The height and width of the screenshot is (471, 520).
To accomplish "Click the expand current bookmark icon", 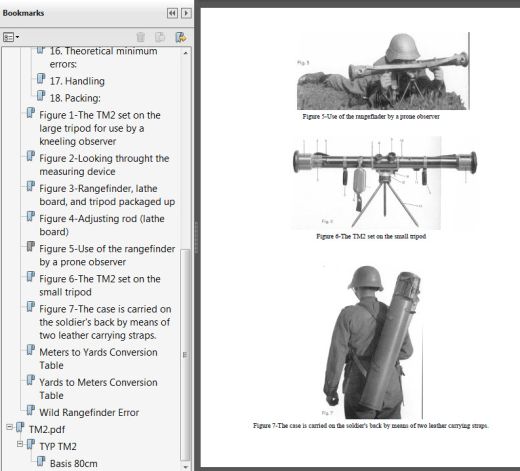I will (x=181, y=37).
